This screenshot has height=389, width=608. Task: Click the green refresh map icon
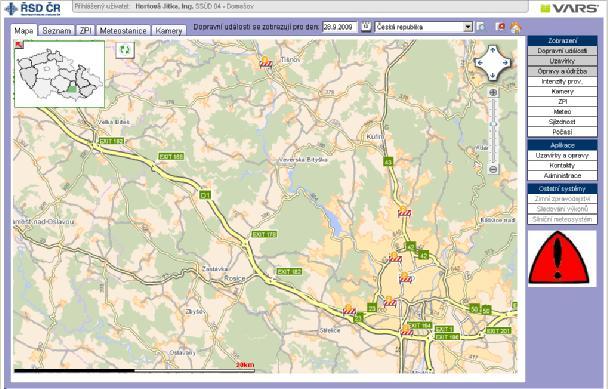(x=125, y=50)
